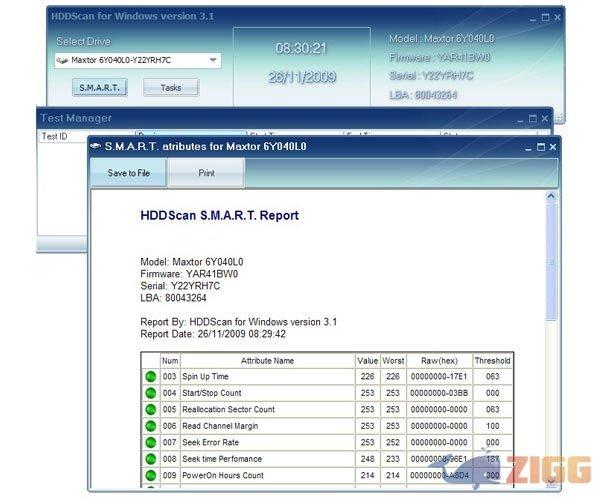Close the S.M.A.R.T. attributes window
600x500 pixels.
pyautogui.click(x=553, y=147)
